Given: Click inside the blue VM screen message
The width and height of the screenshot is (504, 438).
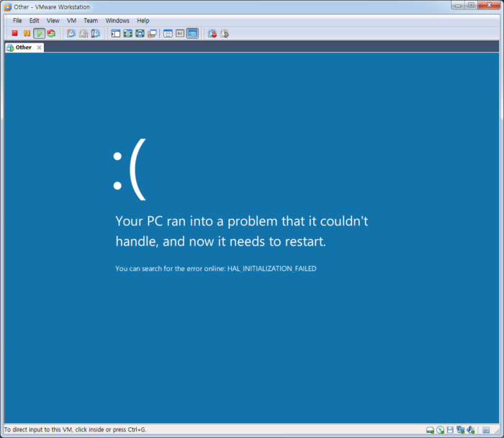Looking at the screenshot, I should pyautogui.click(x=242, y=231).
